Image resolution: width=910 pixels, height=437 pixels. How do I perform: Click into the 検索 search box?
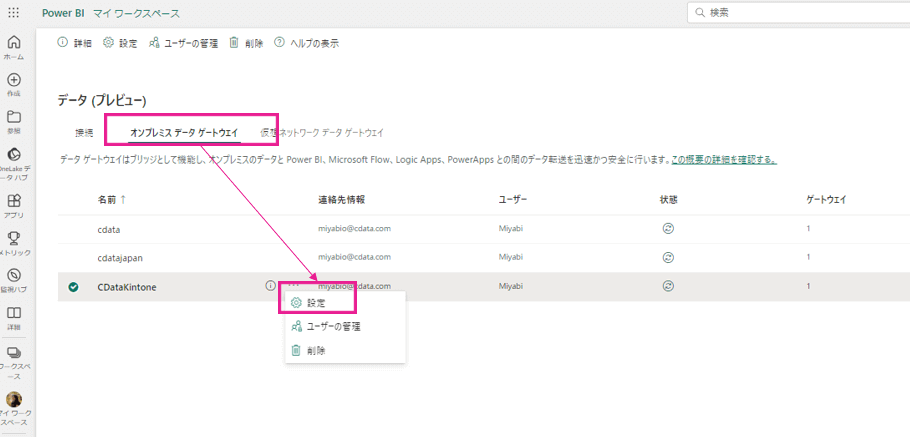pyautogui.click(x=799, y=12)
